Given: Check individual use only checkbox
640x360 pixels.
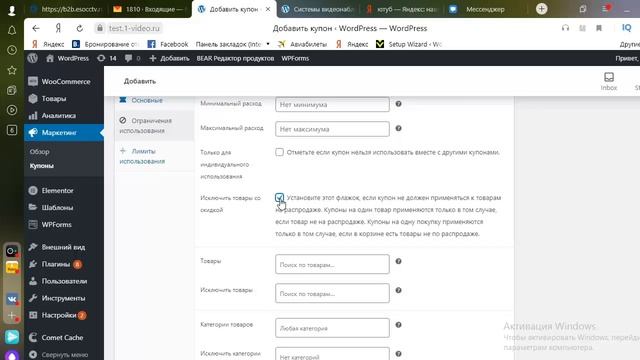Looking at the screenshot, I should pos(279,152).
